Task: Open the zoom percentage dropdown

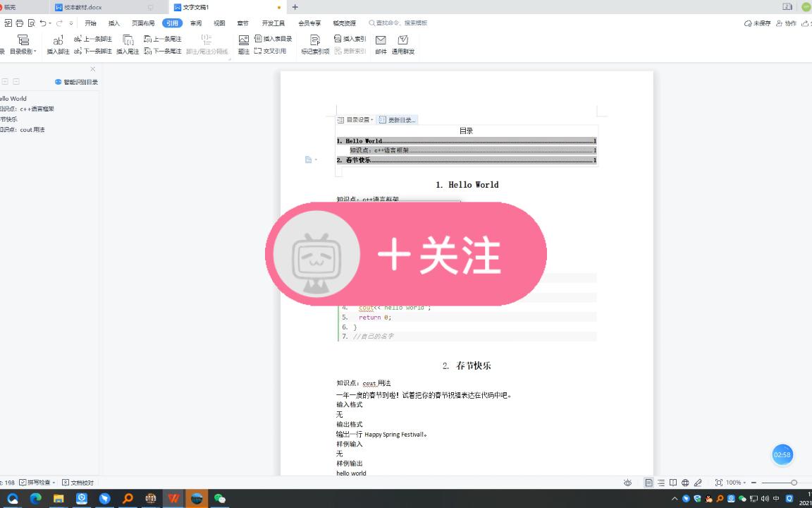Action: pos(736,482)
